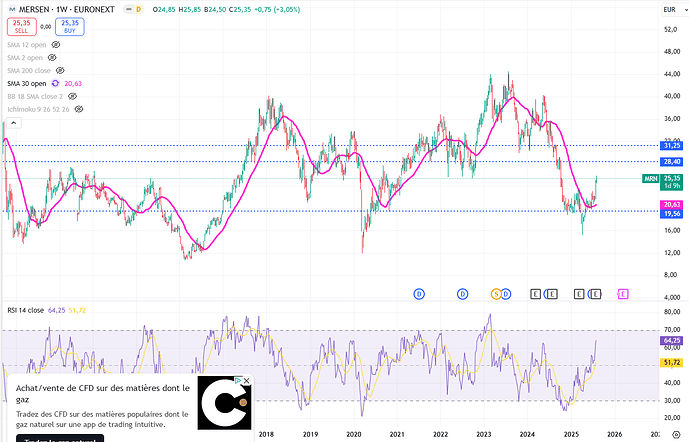Click the MERSEN symbol logo icon
689x442 pixels.
click(11, 8)
